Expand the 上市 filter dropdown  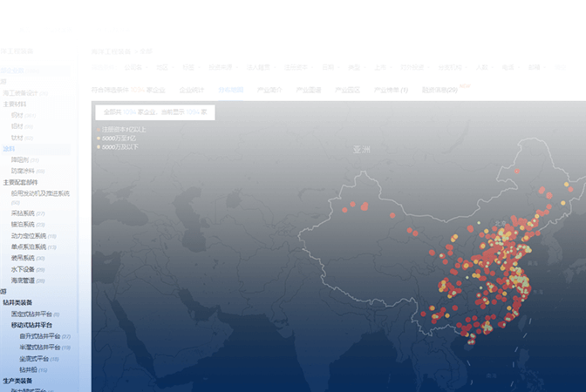click(x=380, y=66)
